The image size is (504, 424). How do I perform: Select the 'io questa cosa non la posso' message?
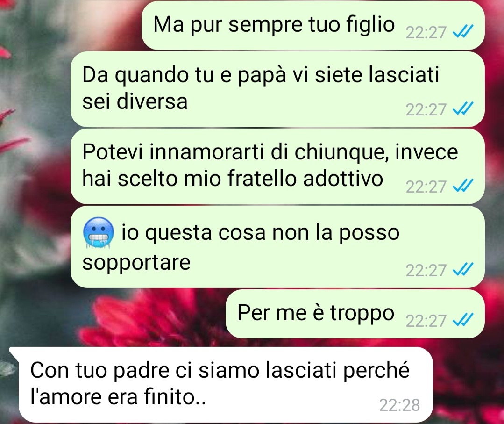(277, 247)
